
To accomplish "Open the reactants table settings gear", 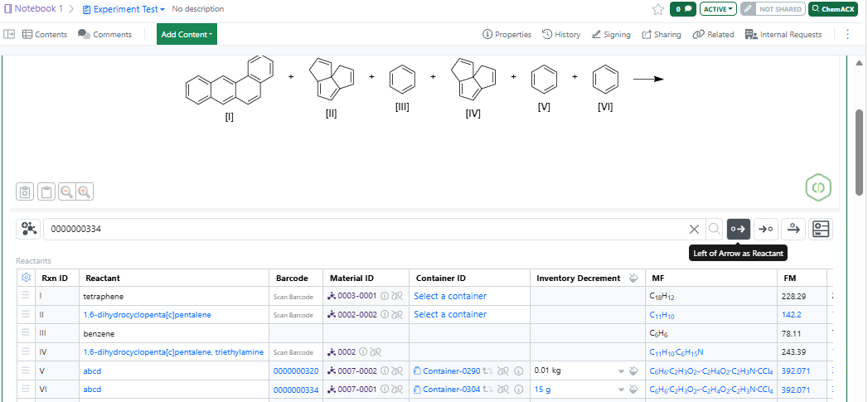I will (x=26, y=278).
